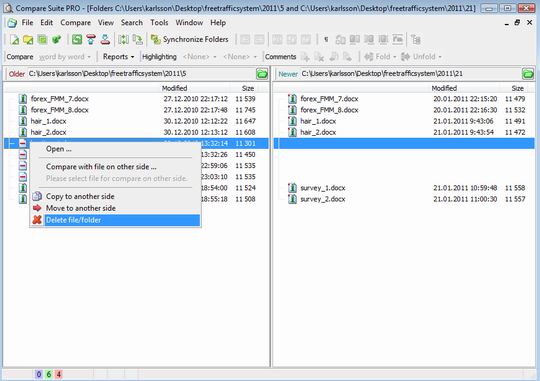Select forex_FMM_8.docx in the left pane
The image size is (540, 381).
coord(59,110)
